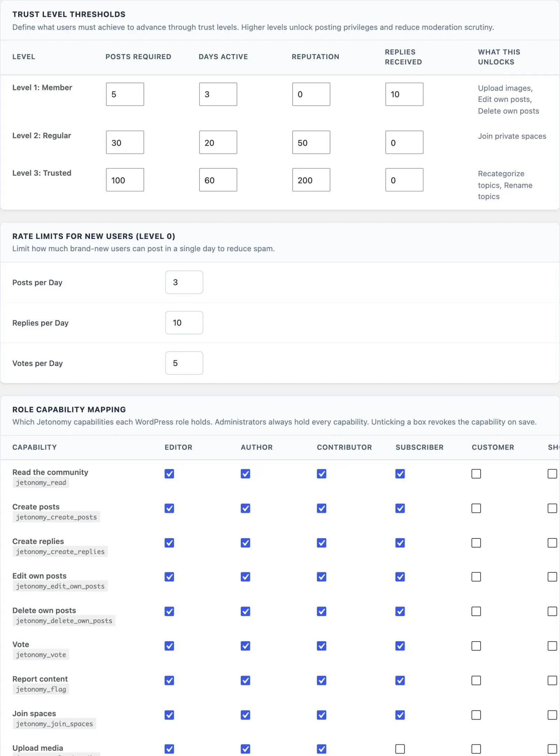Click the 'Join private spaces' unlock text
The height and width of the screenshot is (756, 560).
(x=512, y=136)
